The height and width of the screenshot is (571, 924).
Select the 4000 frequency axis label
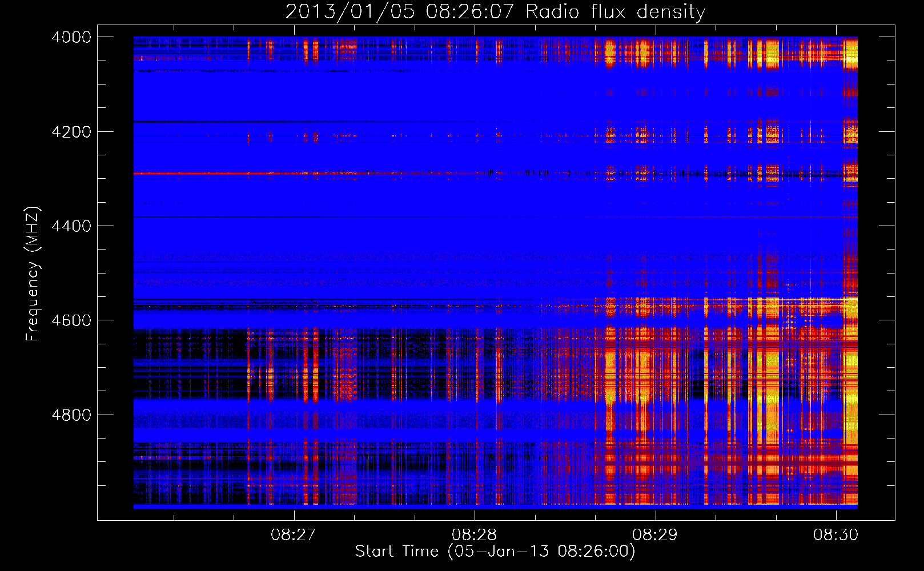point(71,37)
